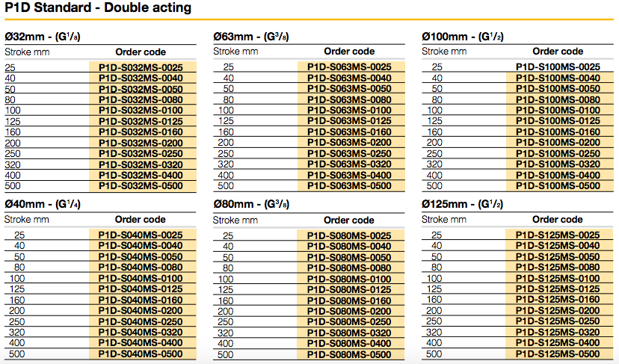Image resolution: width=619 pixels, height=364 pixels.
Task: Click order code P1D-S032MS-0500
Action: [x=141, y=185]
